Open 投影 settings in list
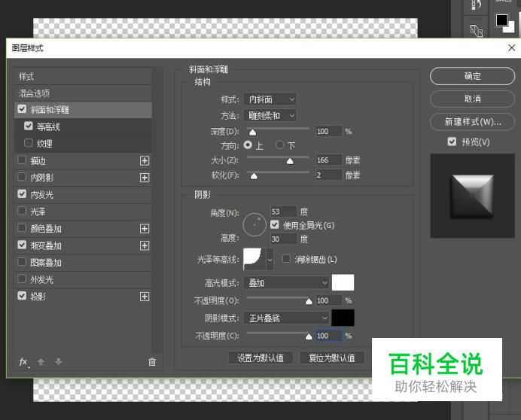521x420 pixels. (x=83, y=297)
